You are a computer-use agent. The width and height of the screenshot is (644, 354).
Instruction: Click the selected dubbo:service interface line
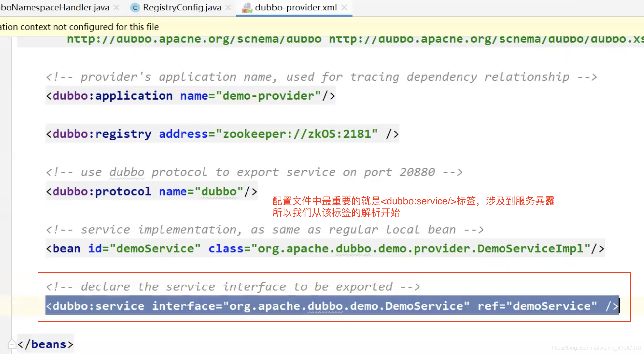[x=332, y=306]
